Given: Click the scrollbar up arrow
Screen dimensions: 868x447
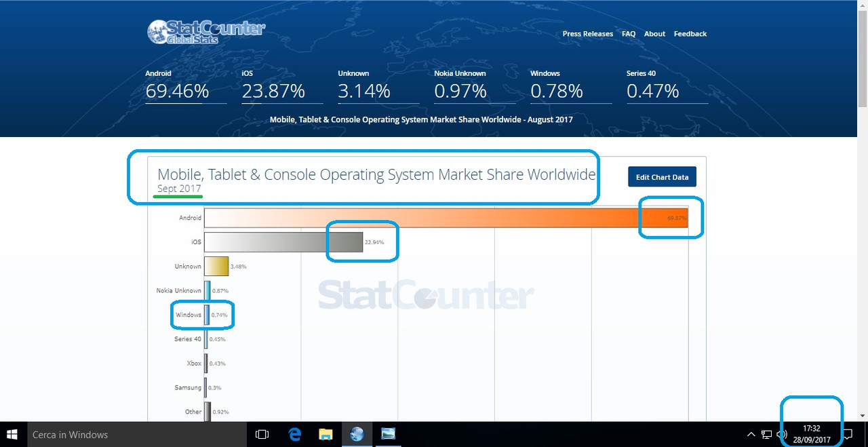Looking at the screenshot, I should [863, 4].
